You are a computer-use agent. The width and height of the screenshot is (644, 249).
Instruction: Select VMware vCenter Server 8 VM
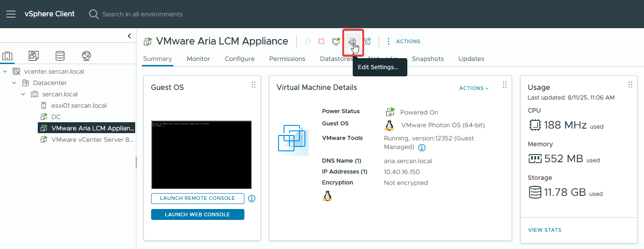pyautogui.click(x=93, y=139)
